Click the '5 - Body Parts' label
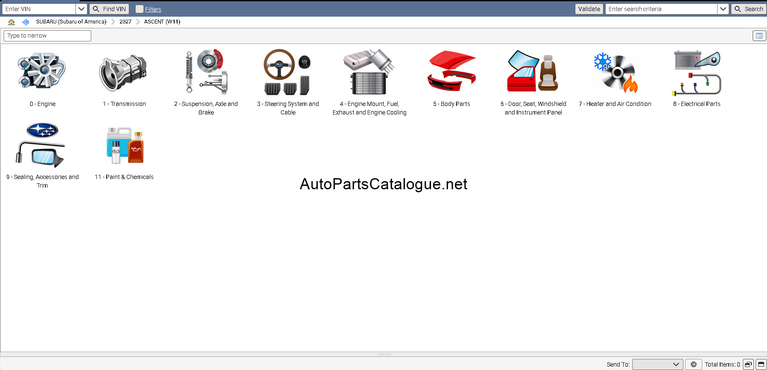Screen dimensions: 767x370 (x=451, y=104)
